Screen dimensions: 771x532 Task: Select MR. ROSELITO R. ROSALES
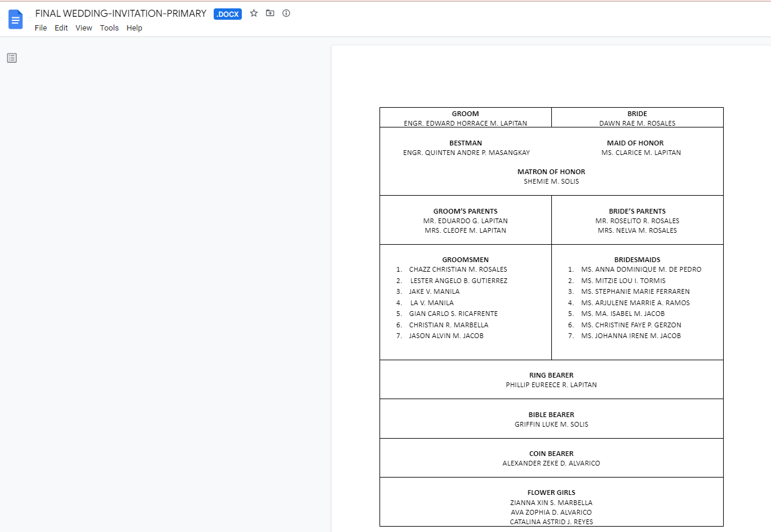tap(638, 221)
